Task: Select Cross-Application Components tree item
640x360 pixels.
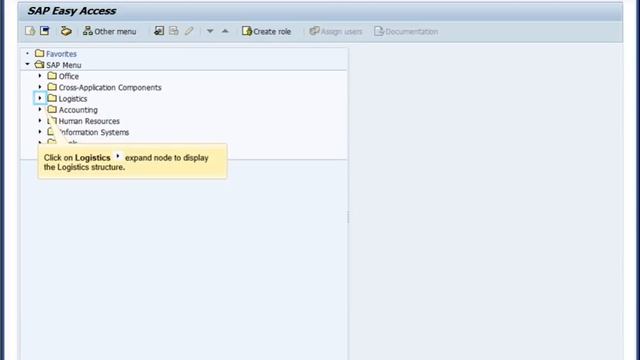Action: click(110, 87)
